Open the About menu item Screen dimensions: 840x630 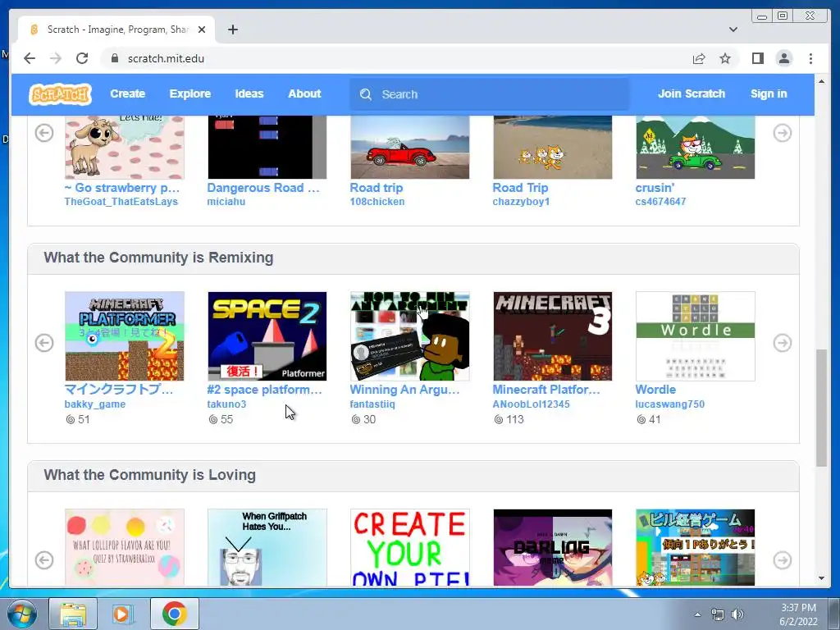pos(304,94)
